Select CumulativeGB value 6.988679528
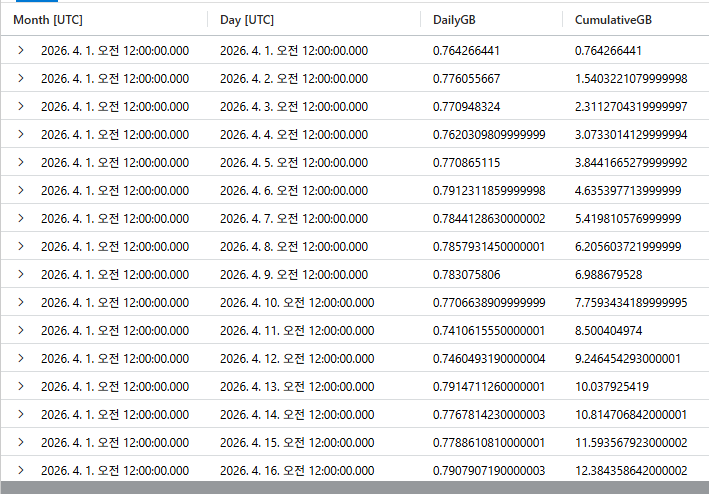 [608, 275]
